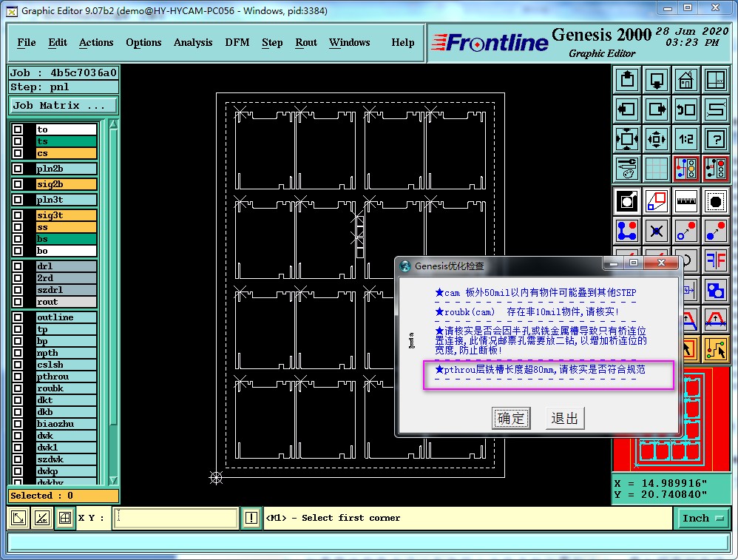The image size is (738, 560).
Task: Open the Analysis menu
Action: click(193, 42)
